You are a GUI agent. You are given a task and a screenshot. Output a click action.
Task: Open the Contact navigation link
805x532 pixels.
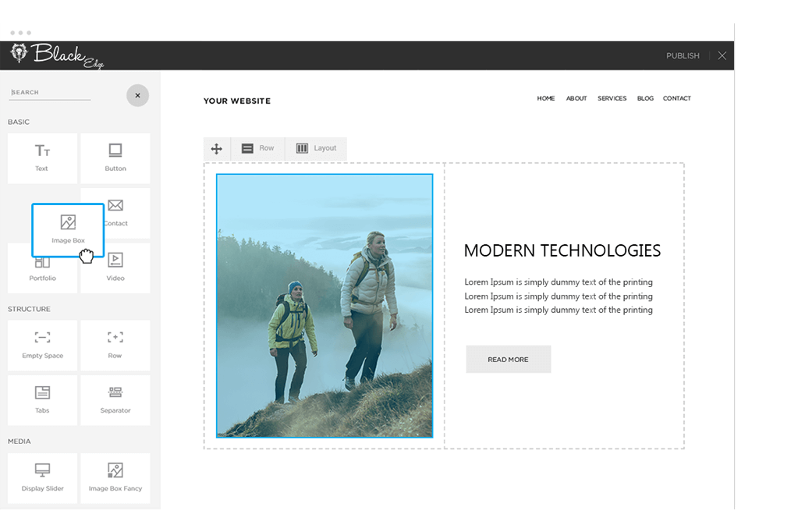[676, 98]
